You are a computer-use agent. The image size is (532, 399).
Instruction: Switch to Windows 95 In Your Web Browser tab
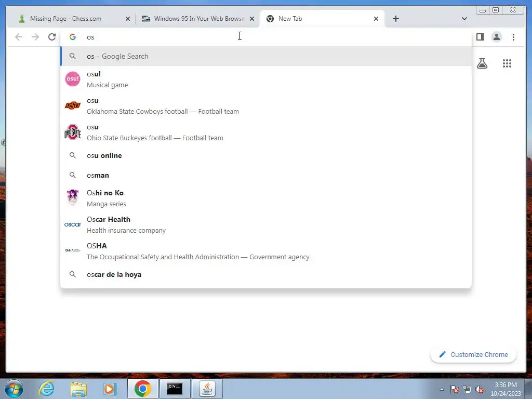(x=198, y=19)
